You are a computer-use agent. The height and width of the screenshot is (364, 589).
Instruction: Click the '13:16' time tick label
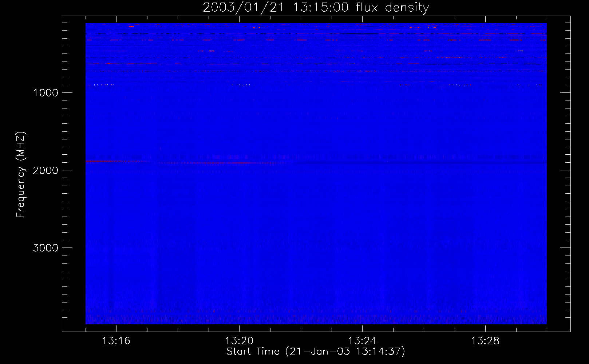click(x=116, y=341)
